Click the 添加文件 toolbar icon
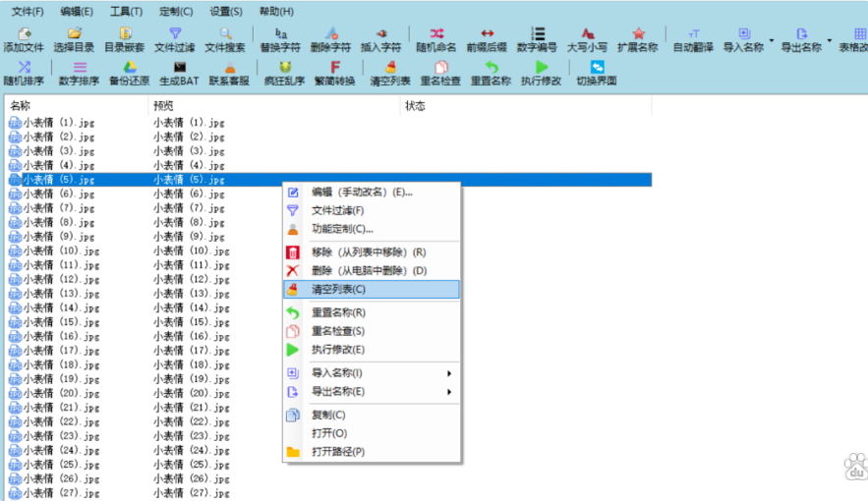Viewport: 868px width, 501px height. 24,34
